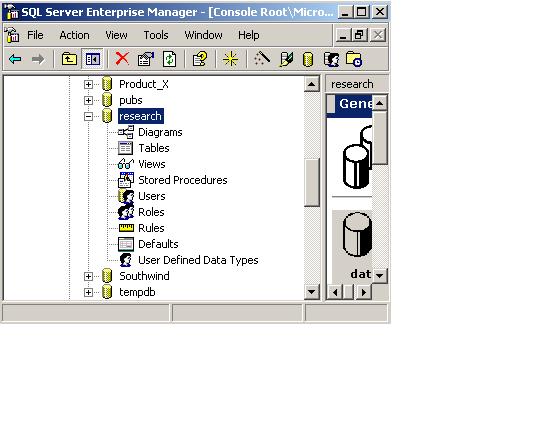Click tree pane scroll down arrow

point(312,292)
